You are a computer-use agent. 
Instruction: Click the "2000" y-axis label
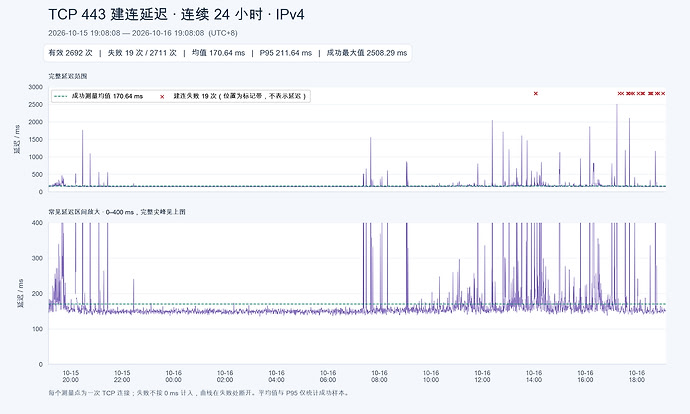tap(36, 122)
